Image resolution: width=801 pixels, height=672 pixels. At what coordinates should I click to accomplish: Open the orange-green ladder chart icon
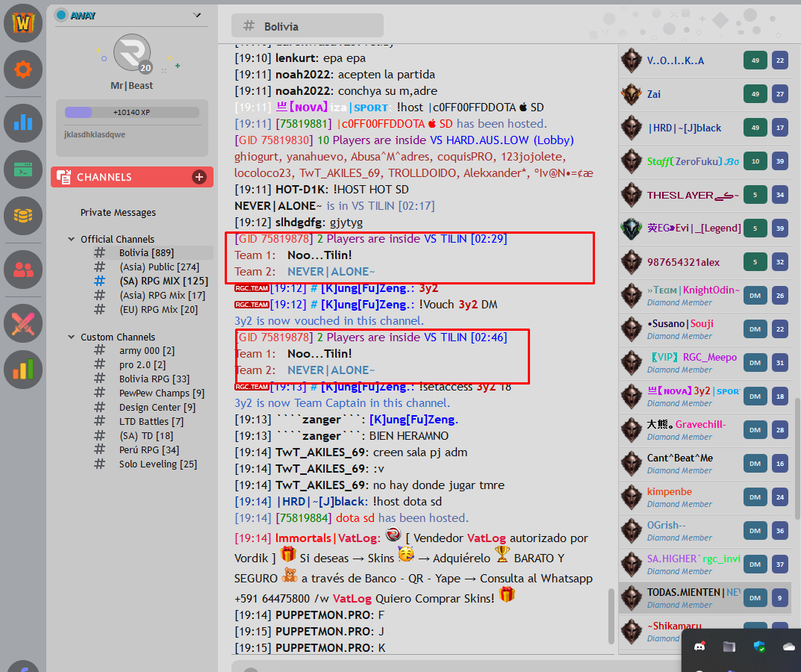[23, 370]
